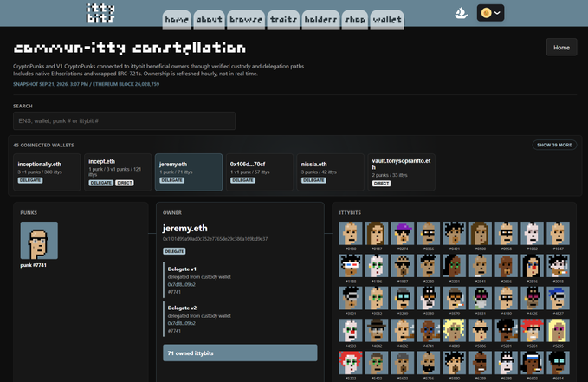588x382 pixels.
Task: Open ittybit #1002 pale face thumbnail
Action: (x=532, y=233)
